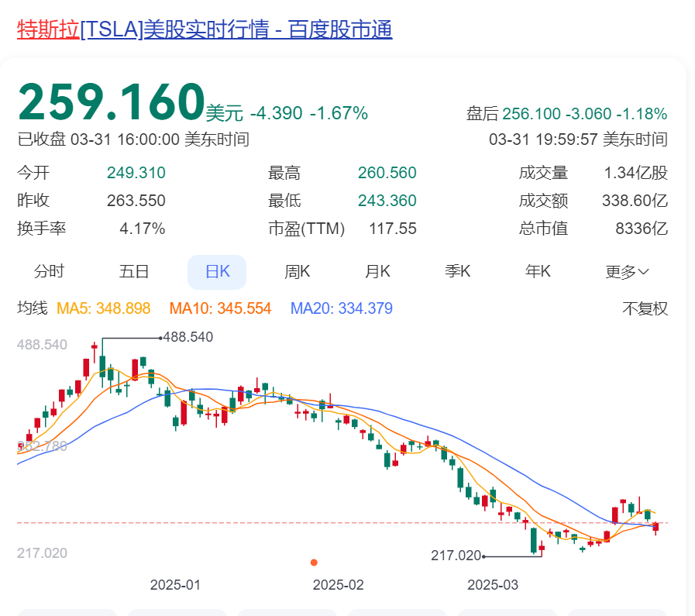Click the MA20: 334.379 indicator label
The image size is (695, 616).
coord(341,308)
